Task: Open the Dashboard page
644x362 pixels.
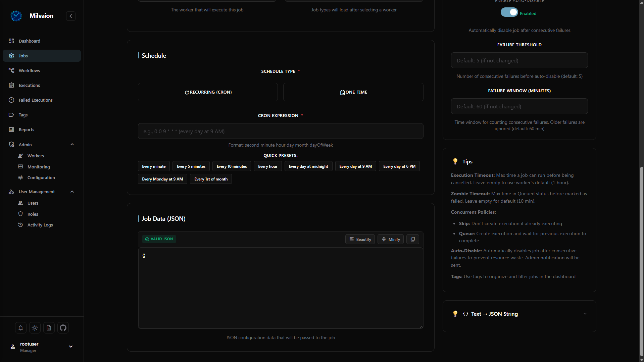Action: point(42,41)
